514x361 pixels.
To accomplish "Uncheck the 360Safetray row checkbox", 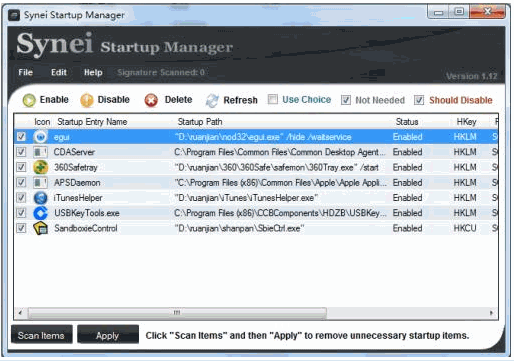I will click(x=21, y=167).
